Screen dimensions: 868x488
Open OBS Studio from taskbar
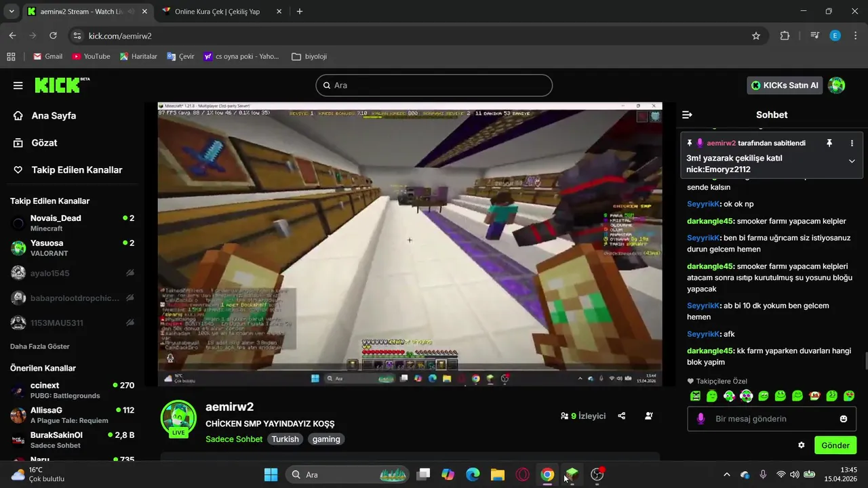click(597, 474)
